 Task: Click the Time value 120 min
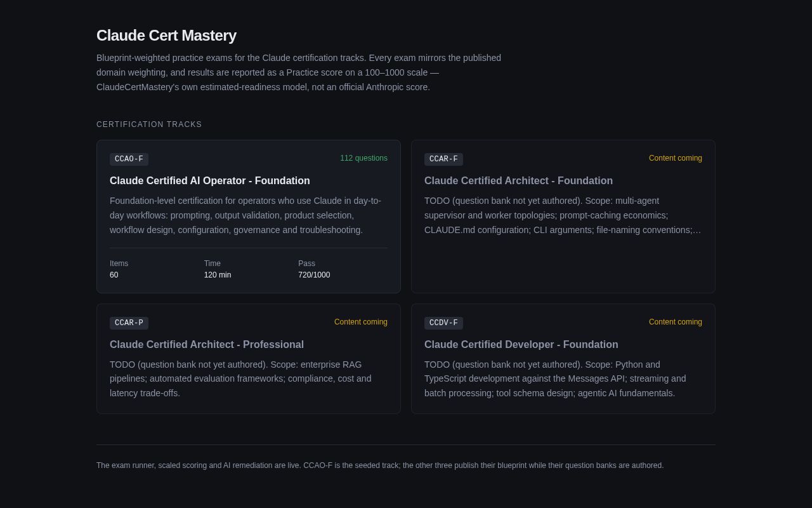218,275
